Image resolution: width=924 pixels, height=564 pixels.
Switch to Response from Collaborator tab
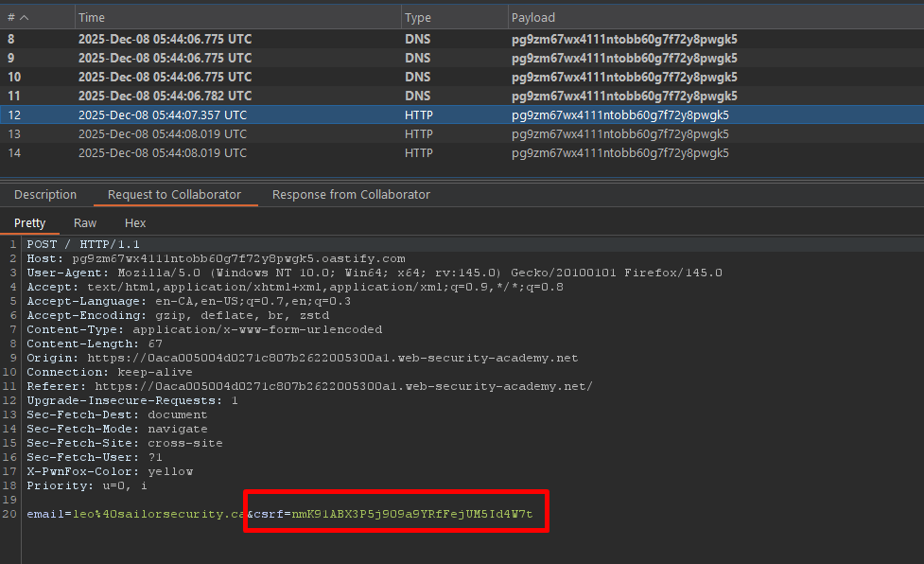tap(351, 195)
